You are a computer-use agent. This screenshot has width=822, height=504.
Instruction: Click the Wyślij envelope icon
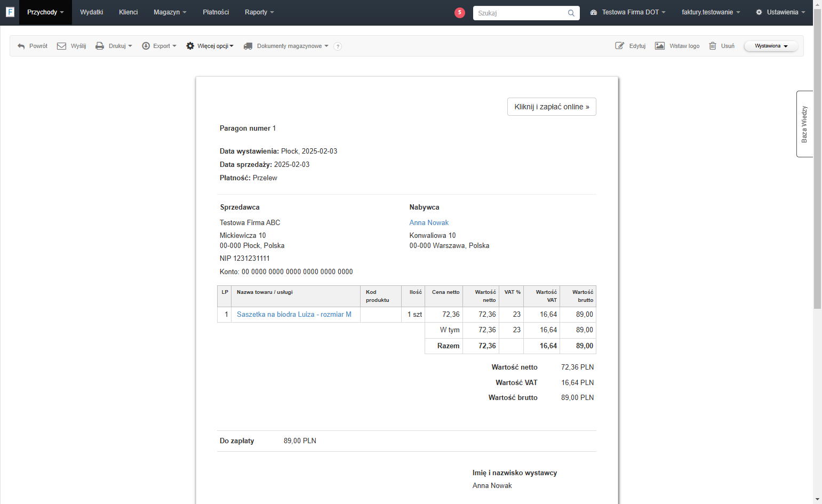pos(62,46)
